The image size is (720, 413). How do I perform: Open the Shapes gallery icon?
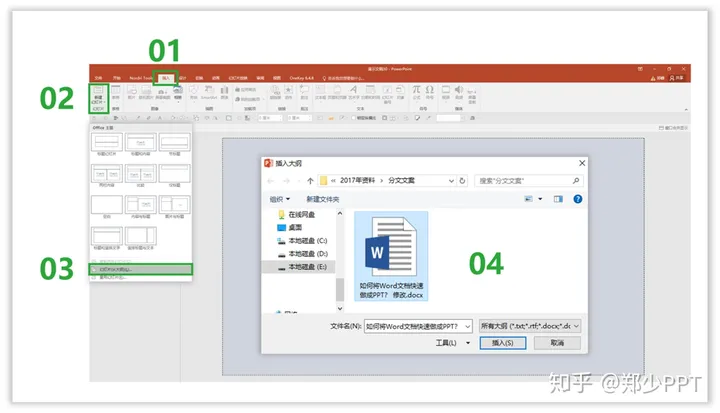point(194,92)
